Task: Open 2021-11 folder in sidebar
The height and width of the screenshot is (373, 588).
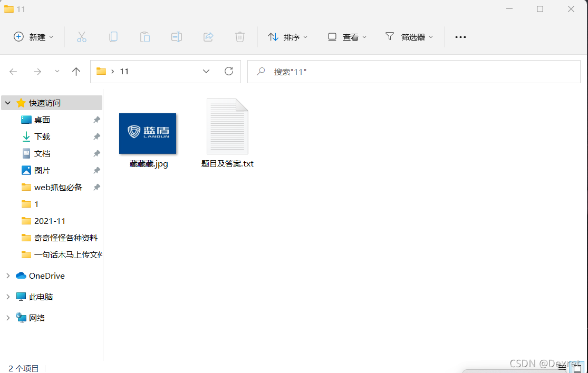Action: click(x=50, y=221)
